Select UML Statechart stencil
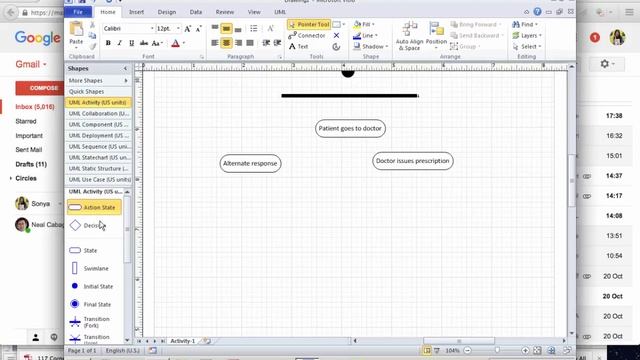Image resolution: width=640 pixels, height=360 pixels. pyautogui.click(x=98, y=158)
